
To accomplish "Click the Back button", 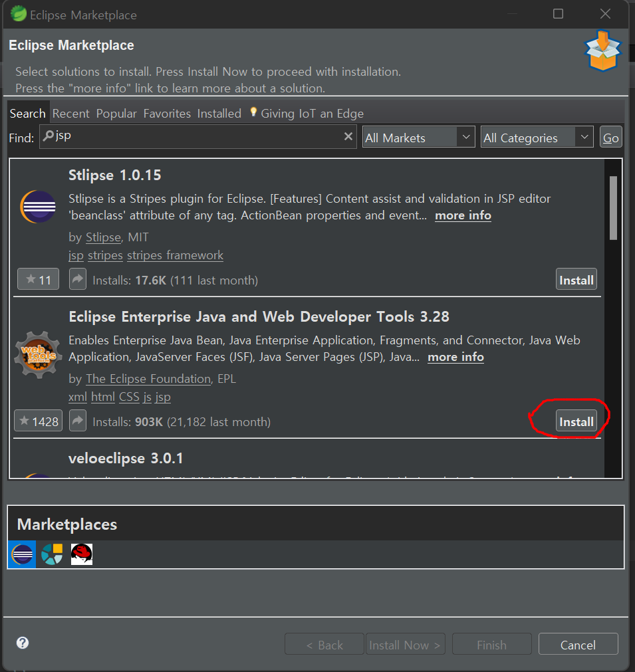I will (x=324, y=644).
